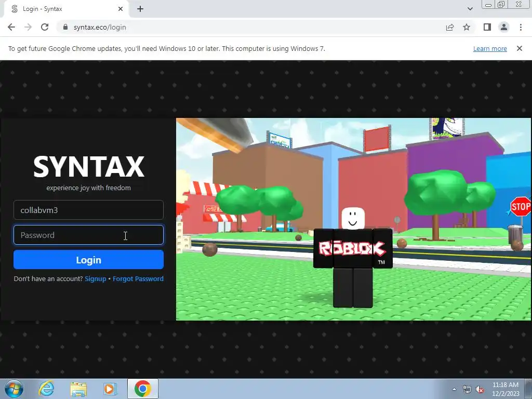Image resolution: width=532 pixels, height=399 pixels.
Task: Open the Chrome side panel
Action: 487,27
